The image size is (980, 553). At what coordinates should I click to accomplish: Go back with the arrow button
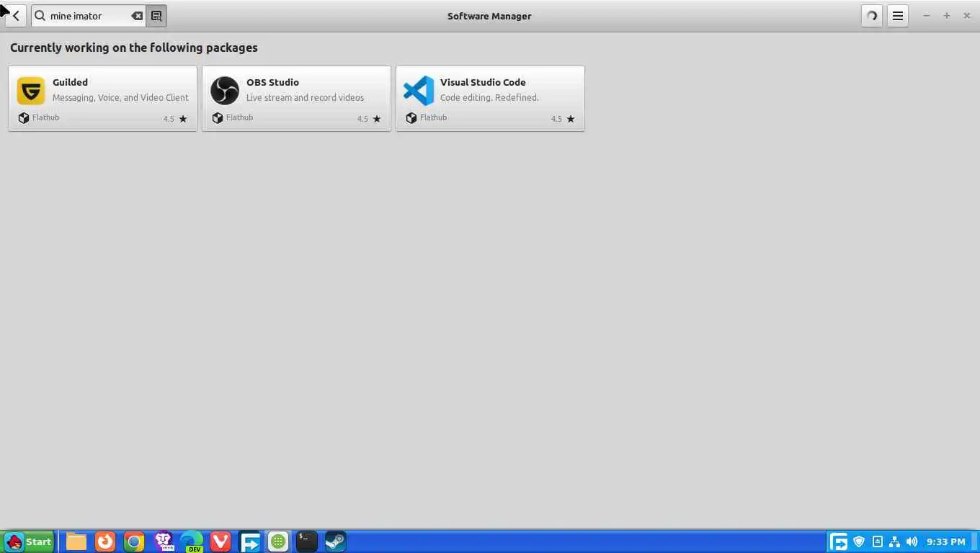click(16, 16)
